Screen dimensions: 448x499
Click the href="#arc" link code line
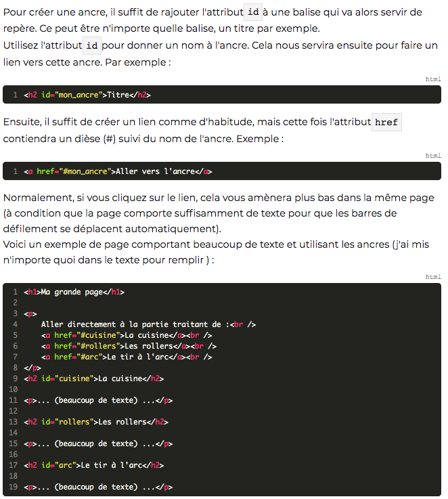[x=127, y=357]
